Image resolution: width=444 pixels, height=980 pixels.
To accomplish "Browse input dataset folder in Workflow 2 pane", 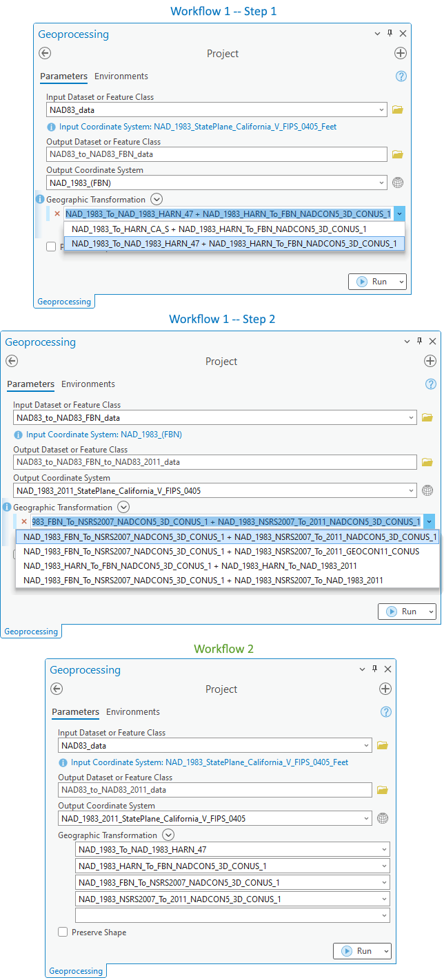I will coord(382,745).
